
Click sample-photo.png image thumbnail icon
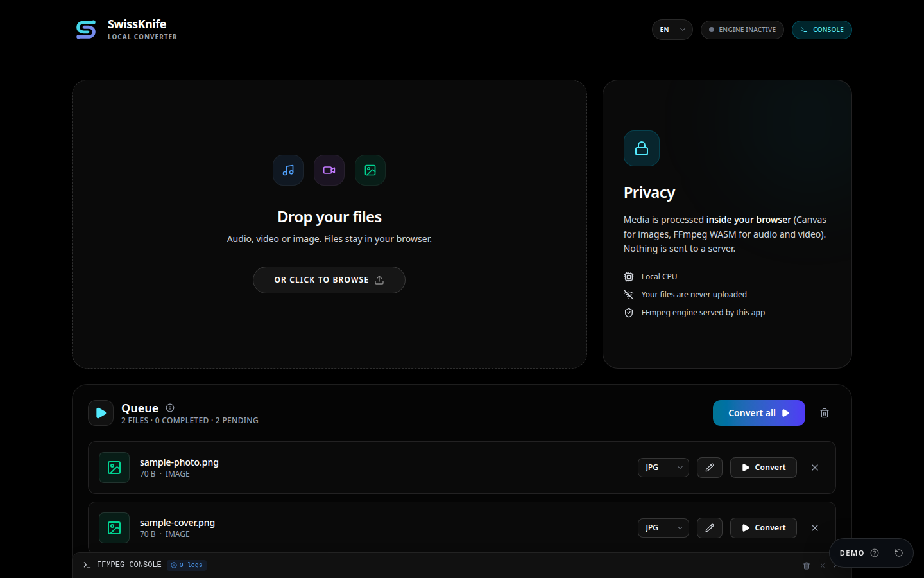(x=114, y=468)
